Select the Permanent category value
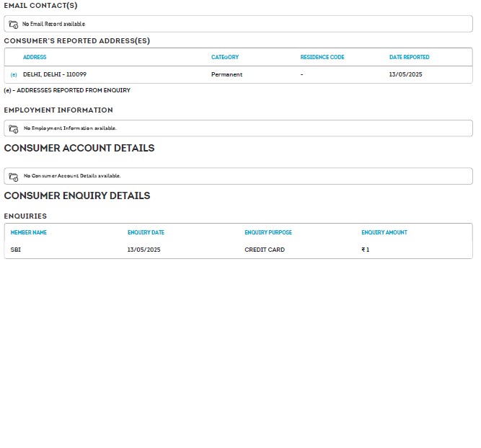This screenshot has height=448, width=481. pos(226,74)
